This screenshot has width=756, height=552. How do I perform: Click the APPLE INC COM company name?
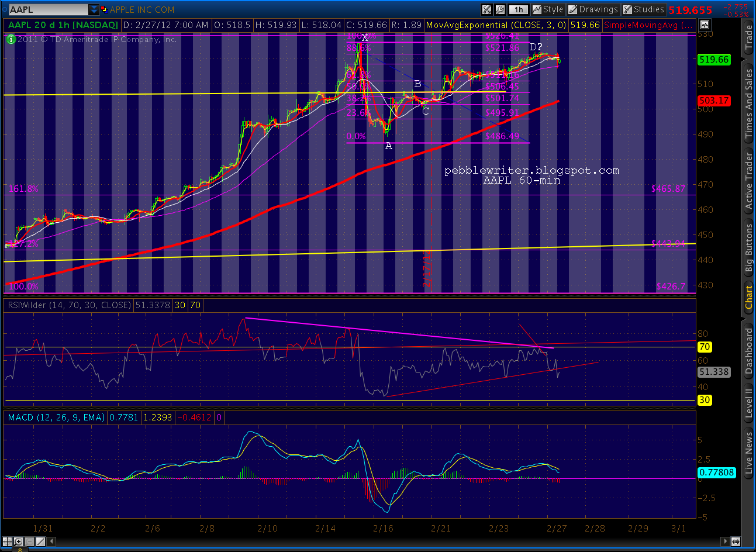click(142, 9)
